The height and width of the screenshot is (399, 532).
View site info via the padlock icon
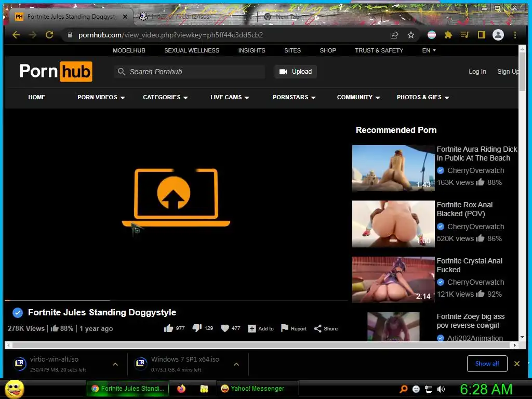coord(70,35)
